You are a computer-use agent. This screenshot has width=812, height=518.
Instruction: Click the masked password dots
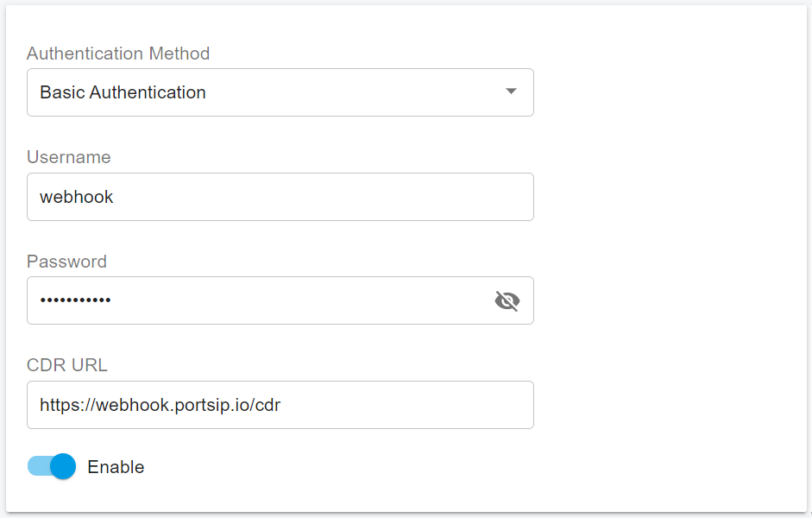(x=76, y=300)
